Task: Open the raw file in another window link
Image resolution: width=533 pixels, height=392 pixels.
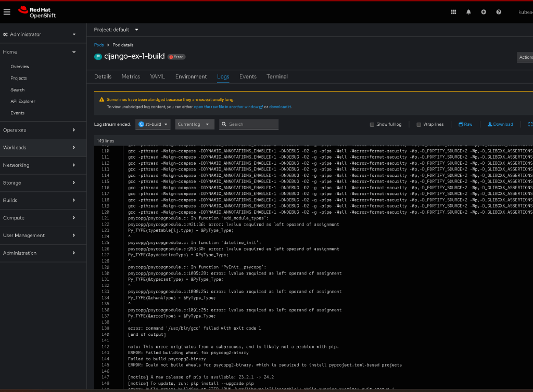Action: pos(229,107)
